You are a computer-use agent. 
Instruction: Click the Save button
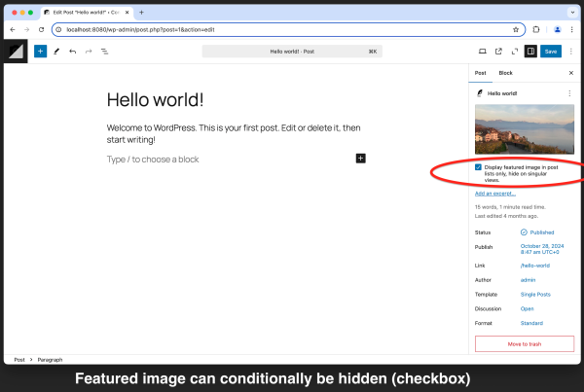(551, 51)
